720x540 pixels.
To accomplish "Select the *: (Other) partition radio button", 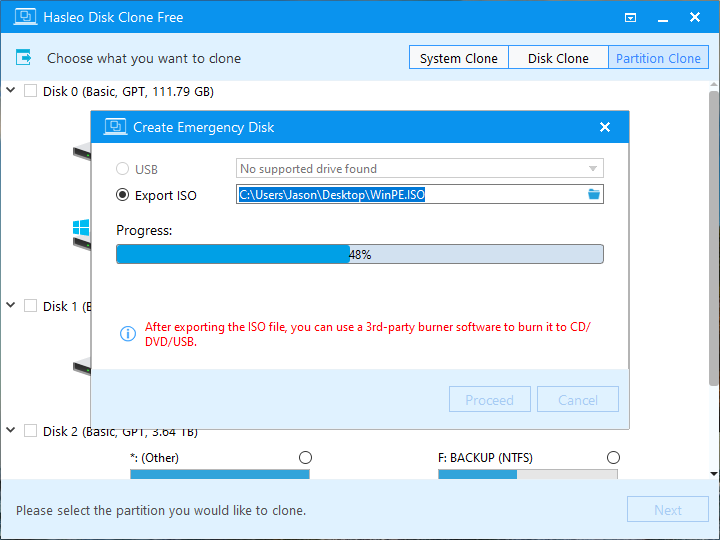I will click(305, 457).
